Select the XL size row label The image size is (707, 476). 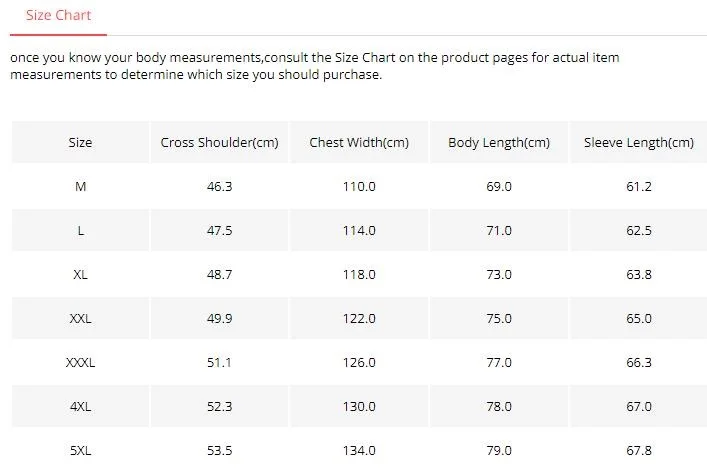(x=80, y=274)
